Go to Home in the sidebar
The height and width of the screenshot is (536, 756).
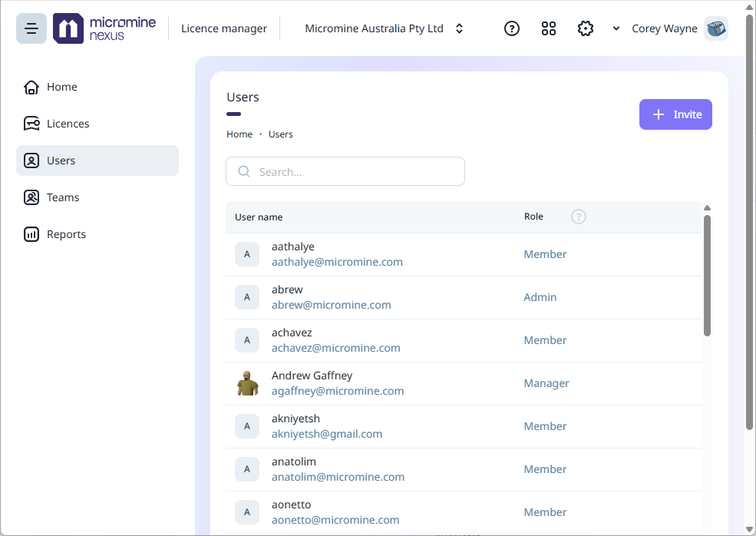click(x=61, y=87)
